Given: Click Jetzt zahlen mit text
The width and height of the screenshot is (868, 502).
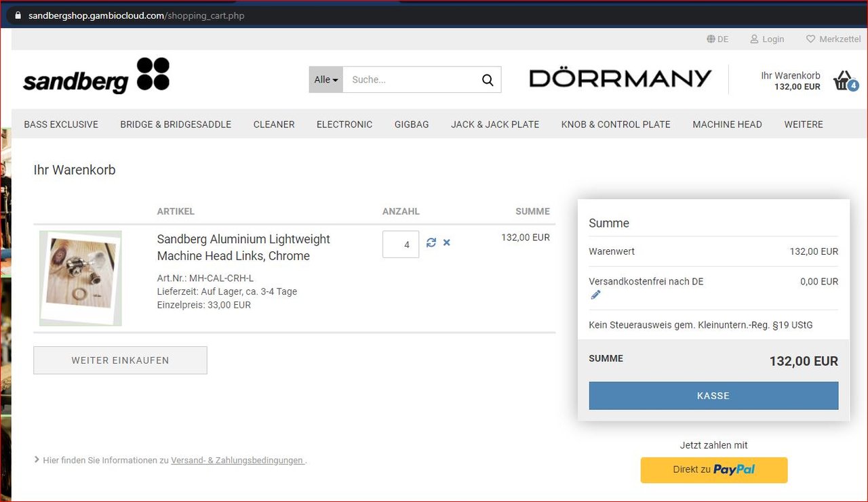Looking at the screenshot, I should [713, 445].
